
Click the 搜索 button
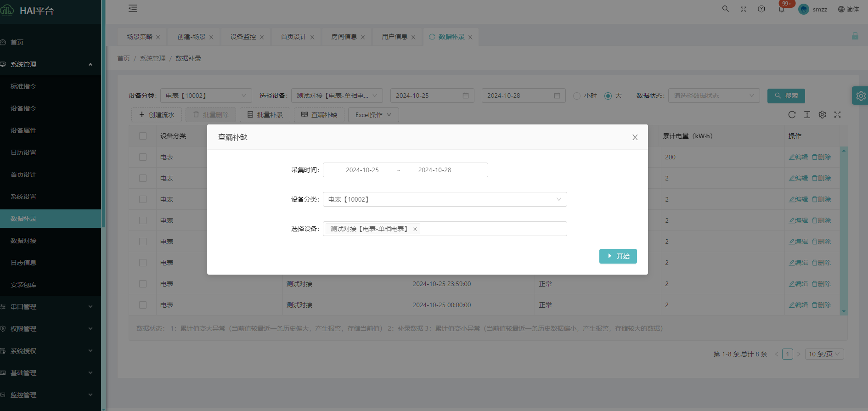pyautogui.click(x=786, y=96)
